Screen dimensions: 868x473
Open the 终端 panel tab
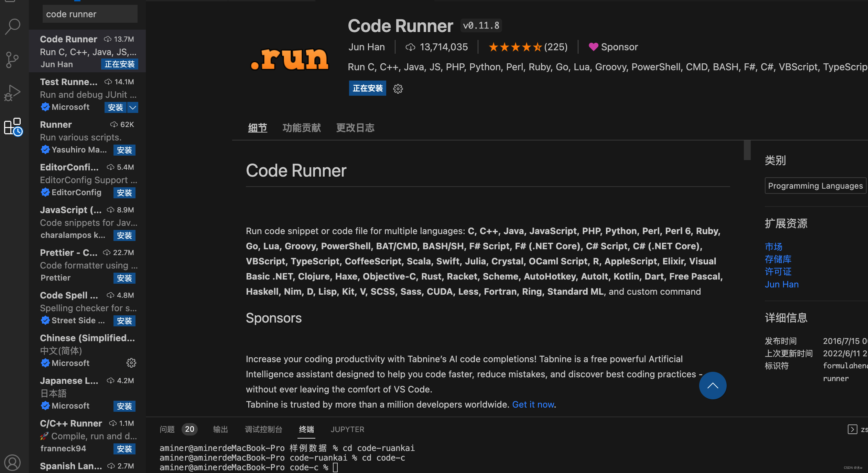(306, 429)
